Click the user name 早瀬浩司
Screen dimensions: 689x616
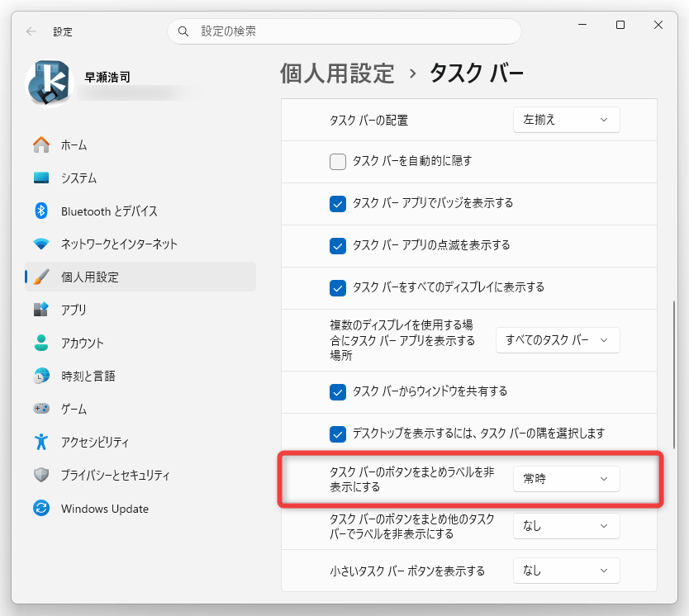coord(107,78)
